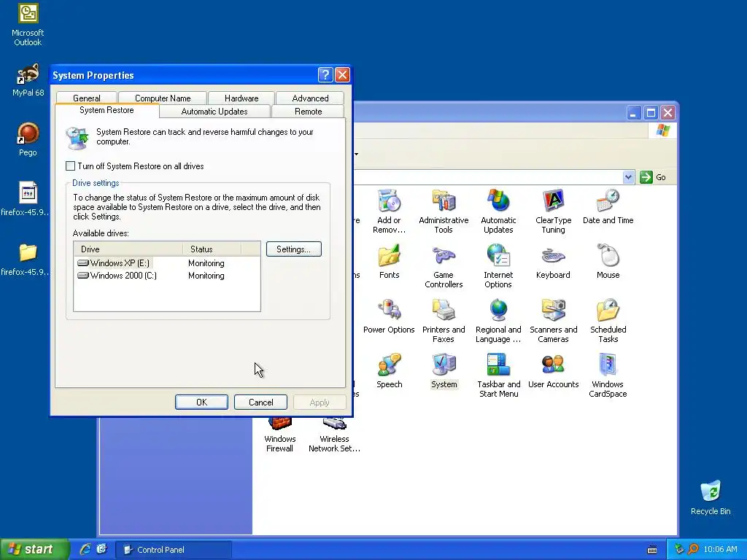Open Mouse settings icon
The height and width of the screenshot is (560, 747).
(x=608, y=262)
